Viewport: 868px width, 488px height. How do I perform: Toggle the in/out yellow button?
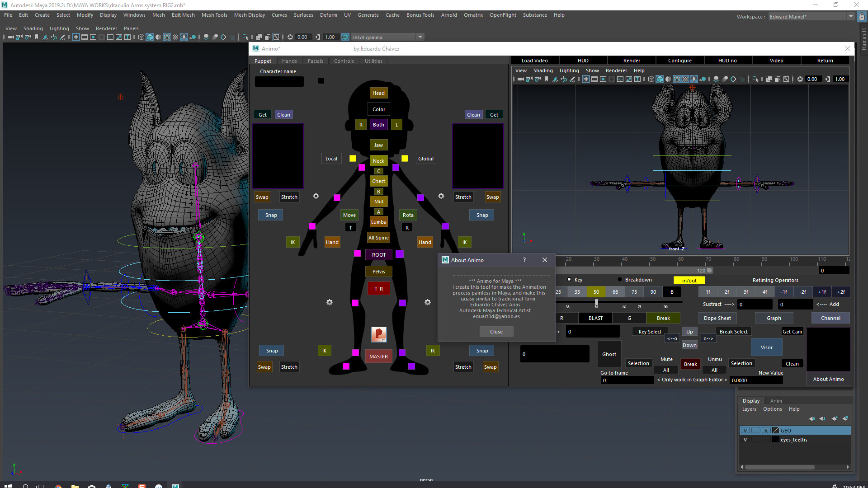[689, 281]
